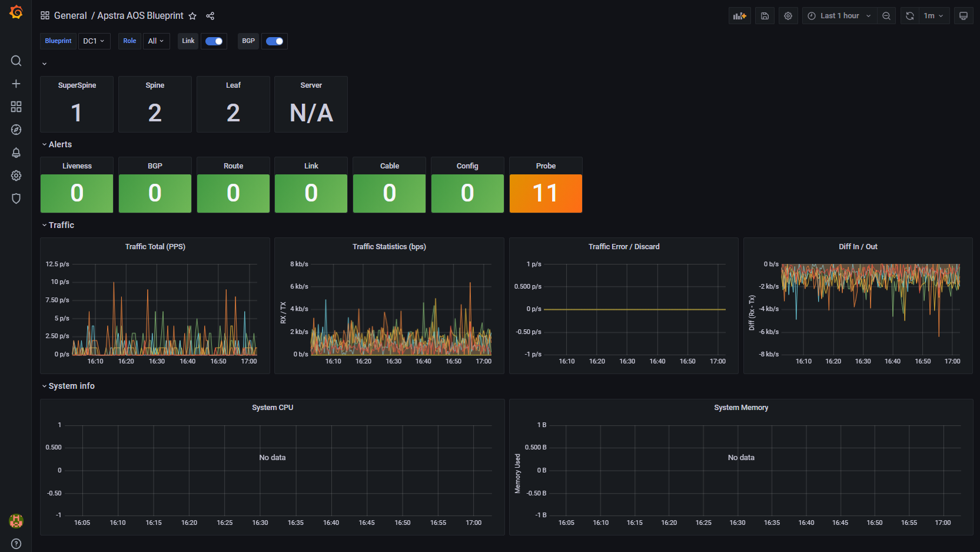Click No data text in System Memory panel
The height and width of the screenshot is (552, 980).
pos(741,458)
